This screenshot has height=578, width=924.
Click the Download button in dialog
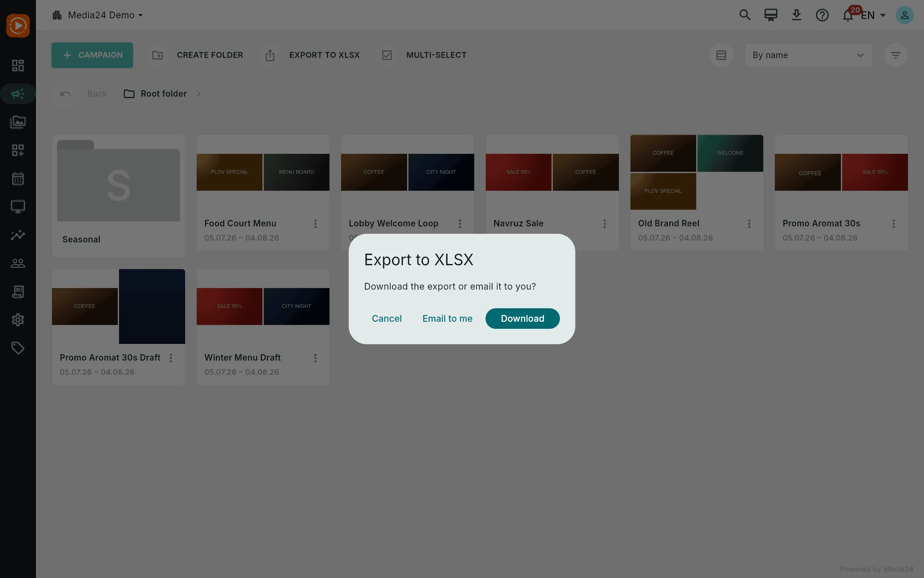tap(522, 319)
